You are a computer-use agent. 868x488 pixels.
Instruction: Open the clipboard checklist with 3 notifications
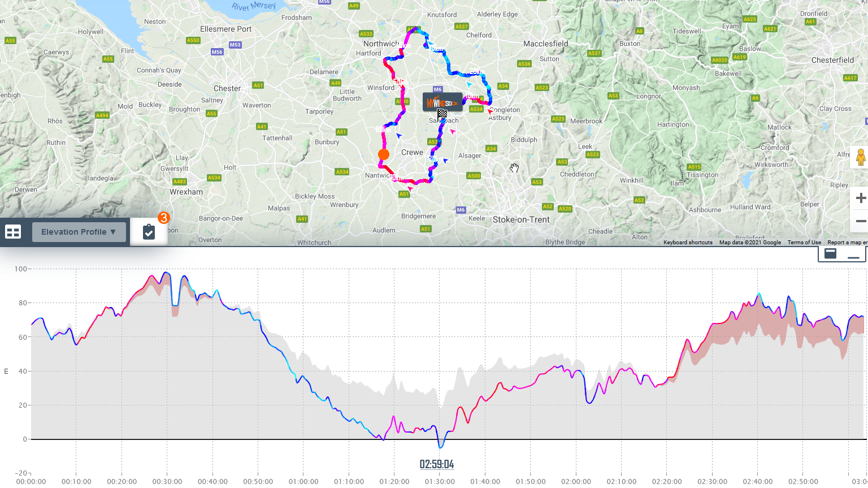(x=149, y=232)
